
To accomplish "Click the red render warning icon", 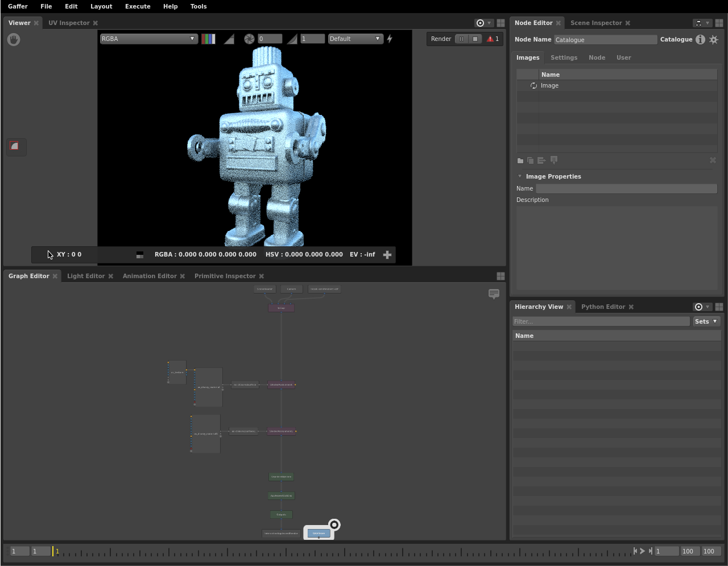I will [x=490, y=39].
